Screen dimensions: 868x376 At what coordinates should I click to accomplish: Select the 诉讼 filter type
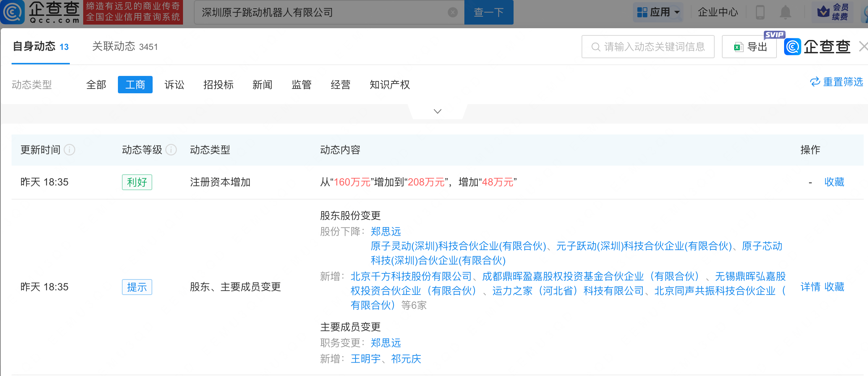174,85
